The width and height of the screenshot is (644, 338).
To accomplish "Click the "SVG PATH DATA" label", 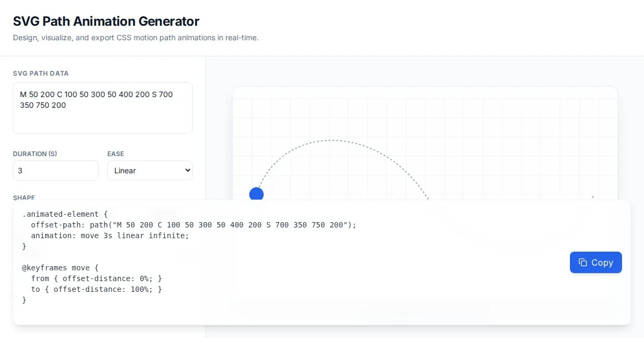I will coord(41,74).
